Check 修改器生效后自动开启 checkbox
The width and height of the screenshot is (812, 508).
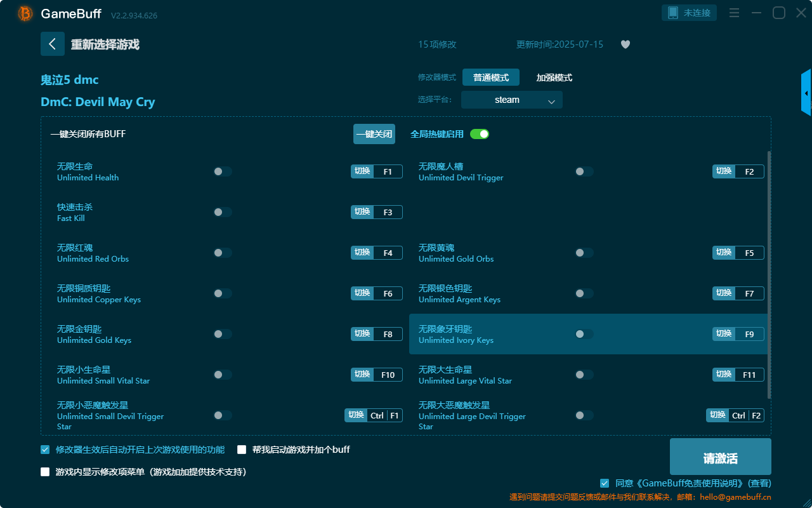point(45,450)
